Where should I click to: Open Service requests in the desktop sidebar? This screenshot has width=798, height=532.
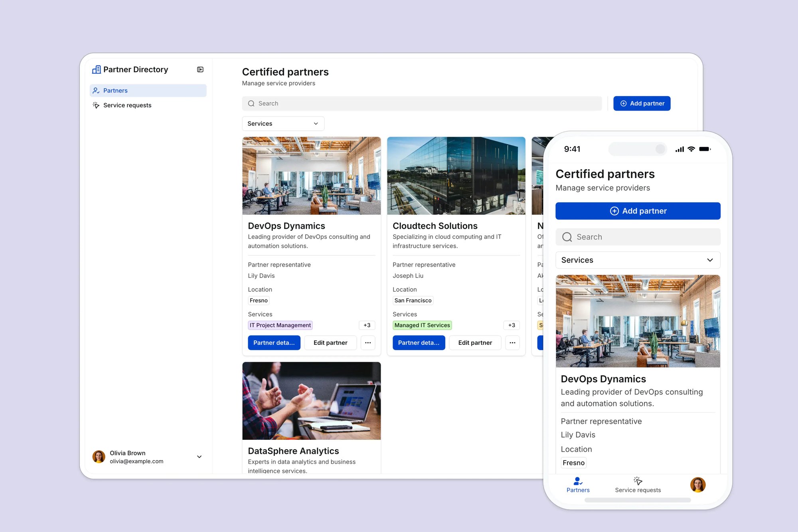[148, 105]
